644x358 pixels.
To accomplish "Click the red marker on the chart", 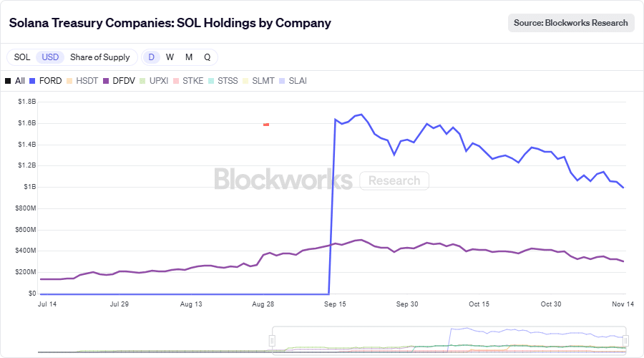I will pos(266,125).
